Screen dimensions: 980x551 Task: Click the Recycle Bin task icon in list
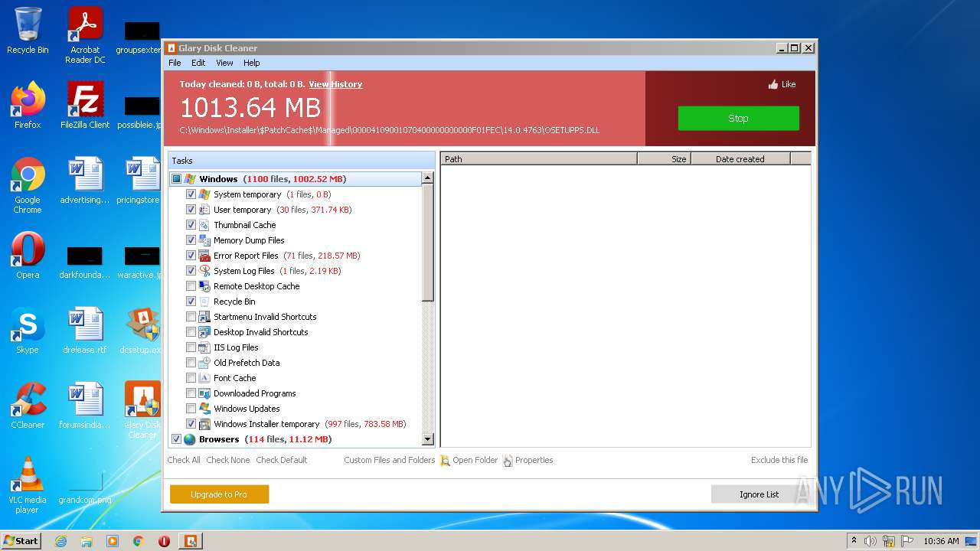tap(204, 302)
